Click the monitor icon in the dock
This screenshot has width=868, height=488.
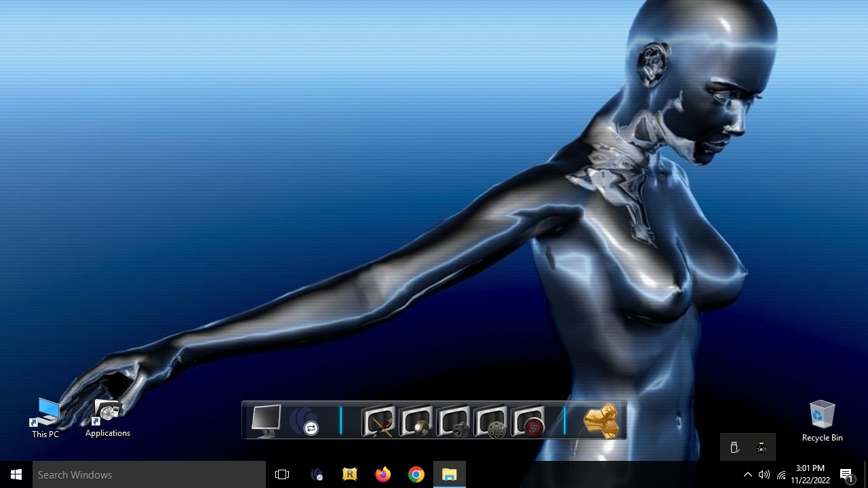click(x=265, y=420)
